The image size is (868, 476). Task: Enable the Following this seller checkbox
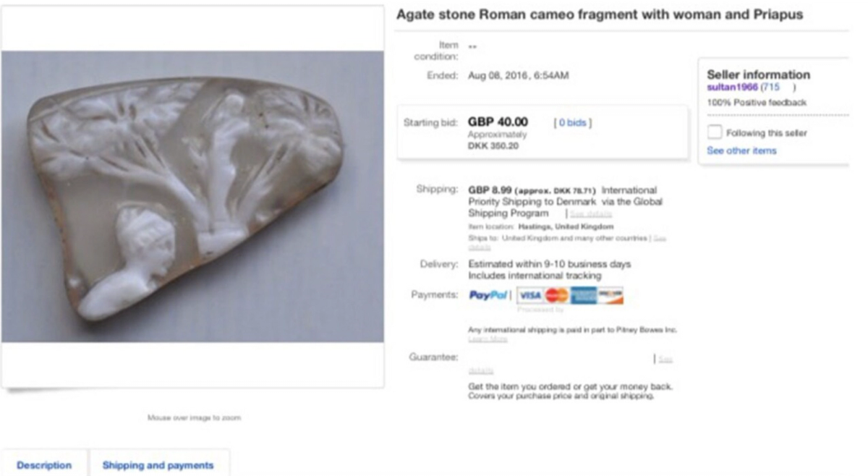tap(713, 132)
